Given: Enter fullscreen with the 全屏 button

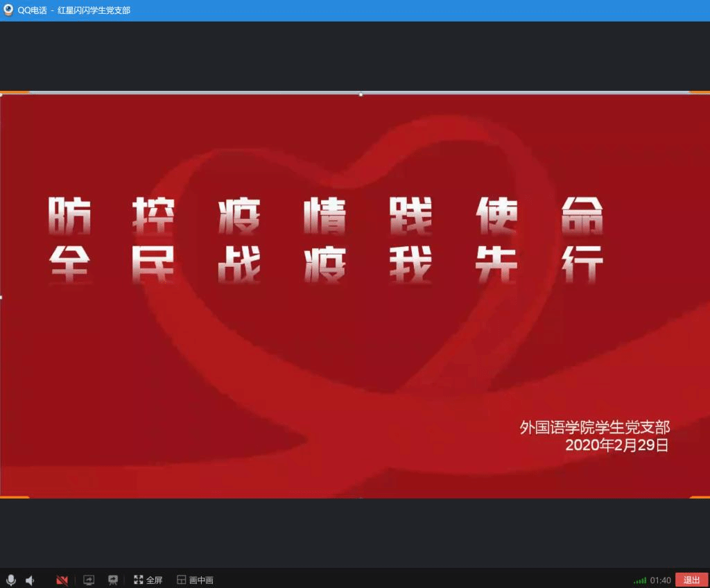Looking at the screenshot, I should [x=148, y=580].
